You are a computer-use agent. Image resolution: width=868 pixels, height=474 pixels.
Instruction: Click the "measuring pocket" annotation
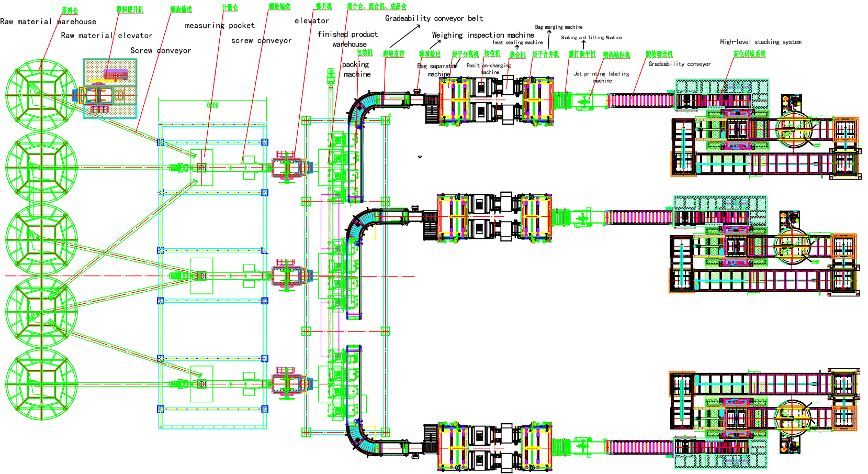(220, 25)
